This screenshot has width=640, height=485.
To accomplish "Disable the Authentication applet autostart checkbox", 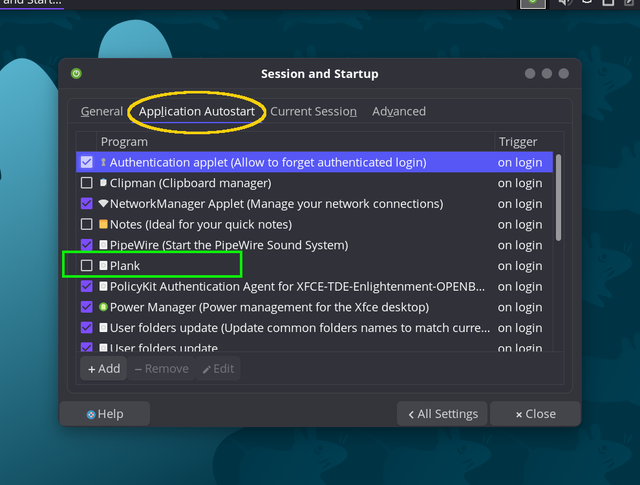I will click(87, 162).
